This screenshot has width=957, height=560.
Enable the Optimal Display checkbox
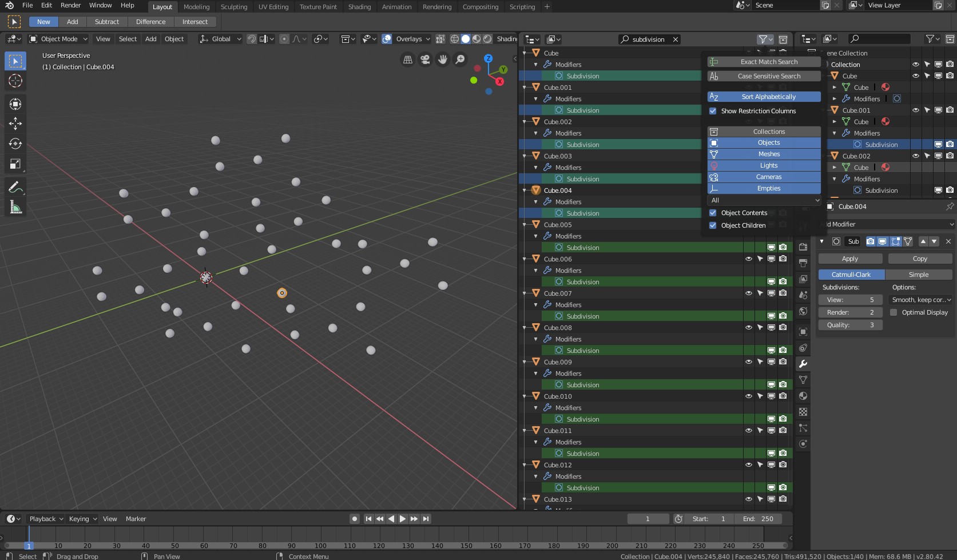[x=894, y=312]
